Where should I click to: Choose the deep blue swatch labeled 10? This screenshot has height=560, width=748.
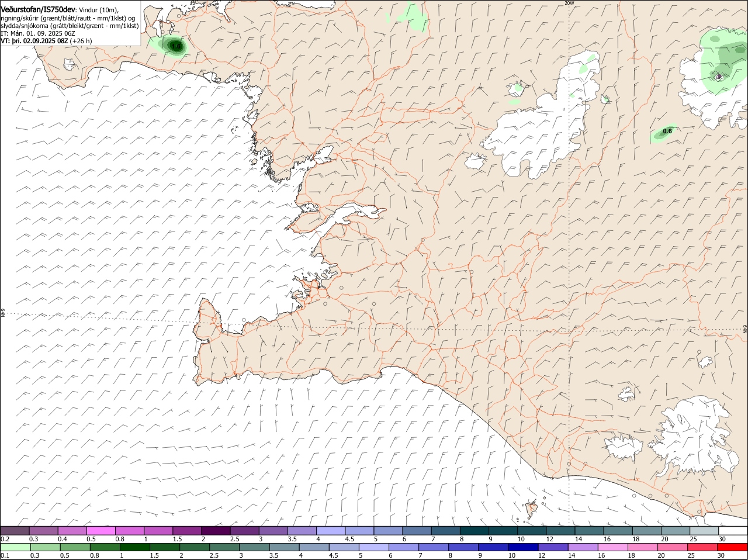tap(522, 547)
